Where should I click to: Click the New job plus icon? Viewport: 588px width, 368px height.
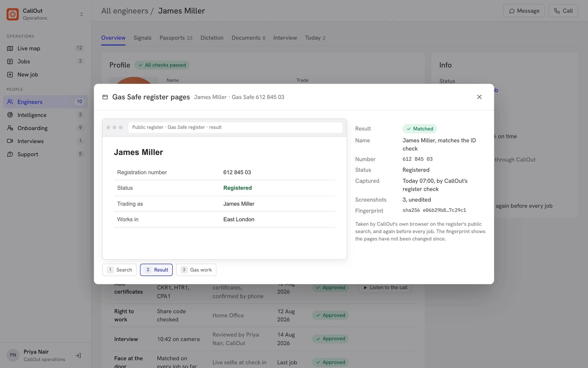tap(10, 75)
